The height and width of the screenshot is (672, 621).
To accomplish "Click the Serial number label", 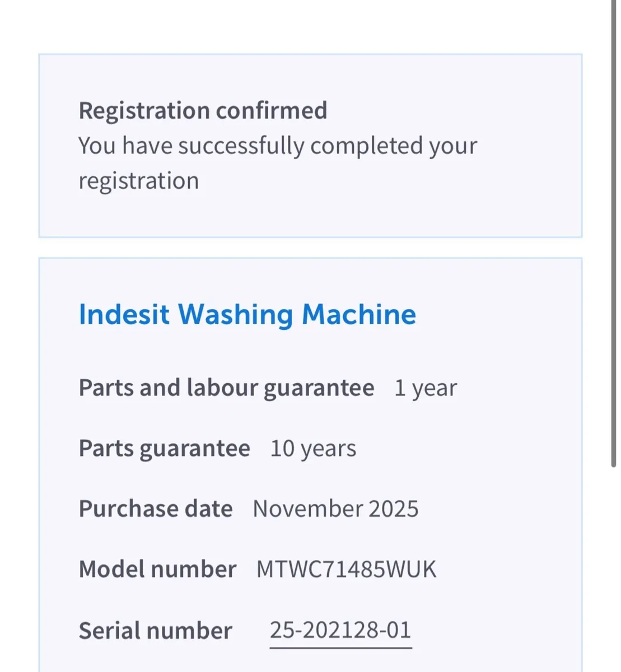I will tap(155, 629).
